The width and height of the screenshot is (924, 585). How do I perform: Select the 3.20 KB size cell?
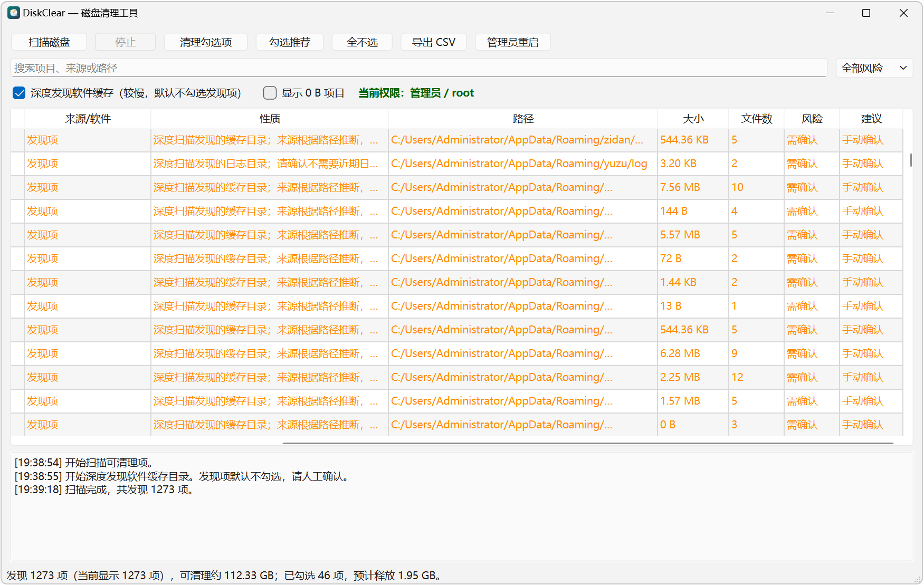point(693,164)
